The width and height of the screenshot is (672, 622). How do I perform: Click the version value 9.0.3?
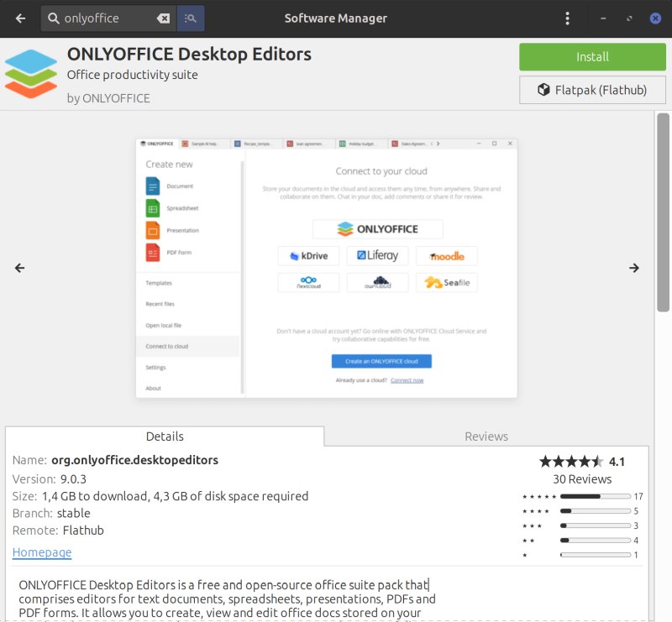pyautogui.click(x=73, y=479)
